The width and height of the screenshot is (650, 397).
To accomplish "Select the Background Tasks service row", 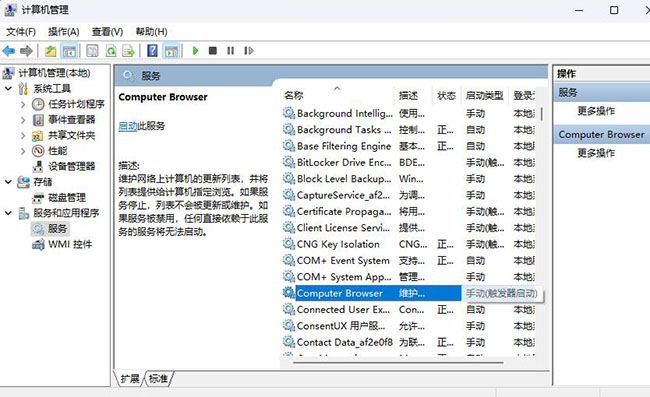I will pos(408,130).
